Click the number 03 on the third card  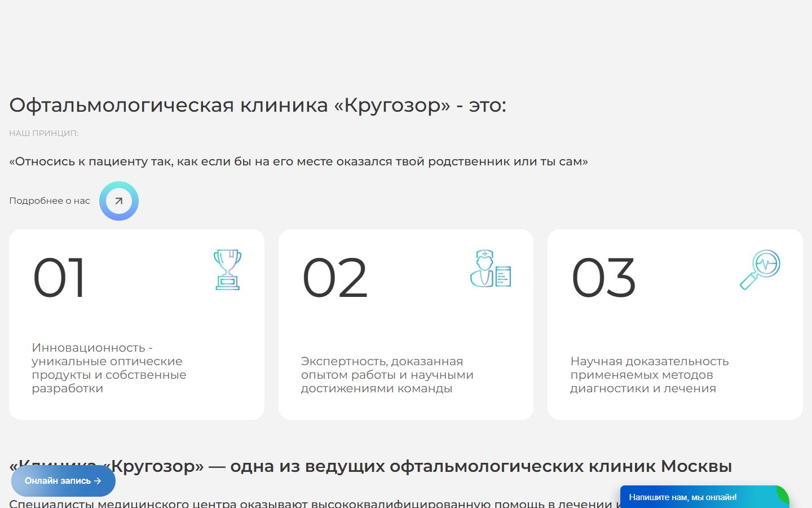pyautogui.click(x=604, y=278)
